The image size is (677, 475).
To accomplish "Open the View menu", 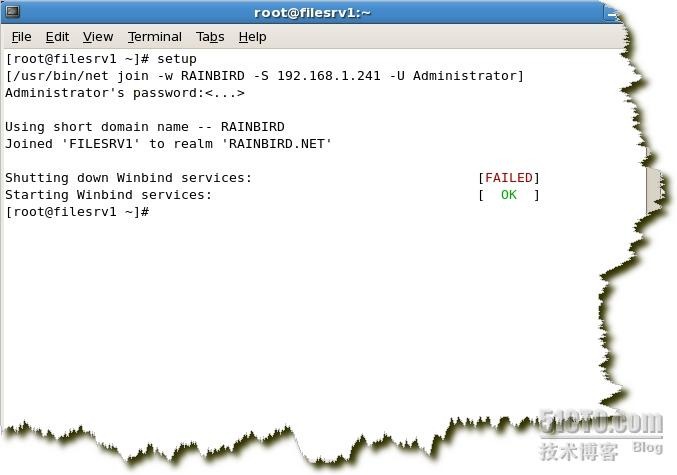I will [98, 37].
